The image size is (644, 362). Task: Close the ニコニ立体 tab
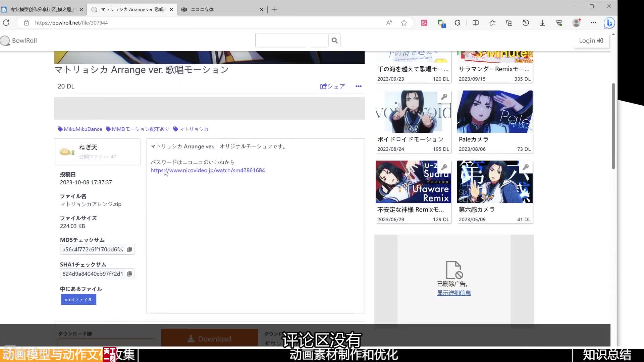262,10
